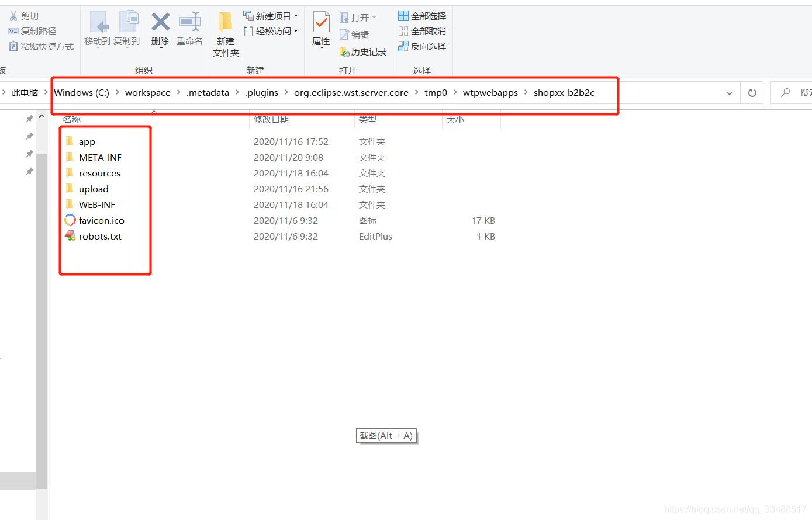Click .plugins in the breadcrumb path
Image resolution: width=812 pixels, height=520 pixels.
tap(261, 92)
